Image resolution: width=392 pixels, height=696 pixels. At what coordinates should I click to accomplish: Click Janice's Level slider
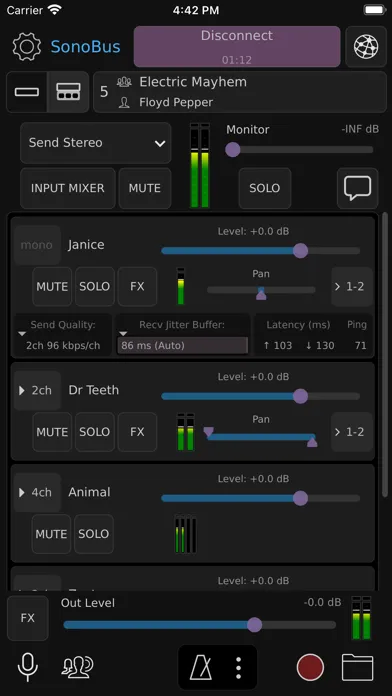pyautogui.click(x=261, y=251)
